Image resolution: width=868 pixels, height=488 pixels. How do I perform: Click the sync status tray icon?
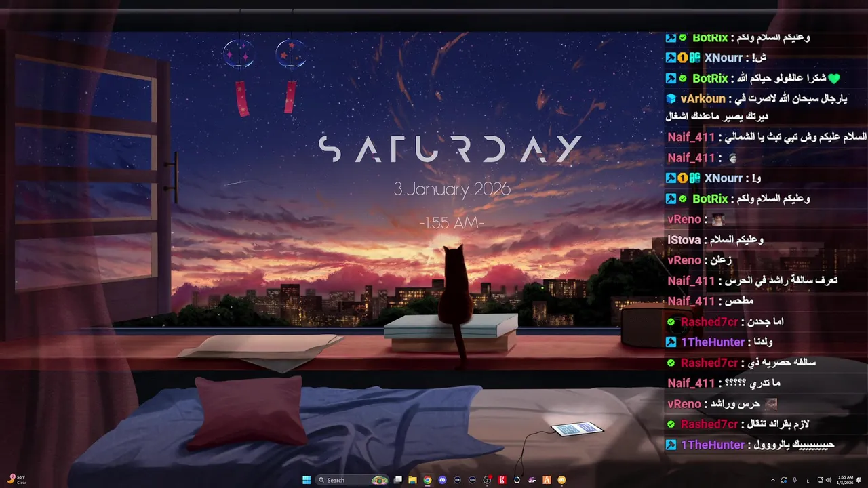coord(784,480)
